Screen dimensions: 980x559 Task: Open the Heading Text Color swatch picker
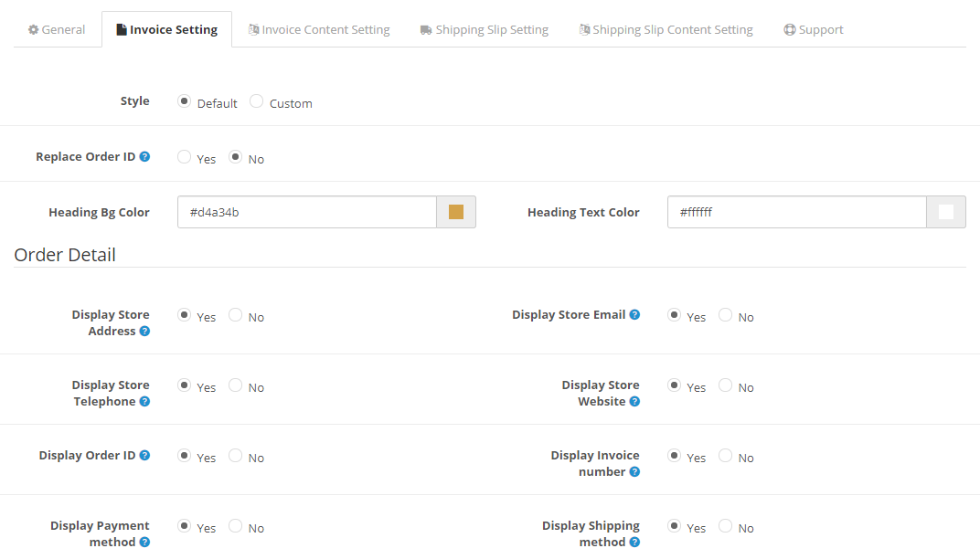click(x=946, y=212)
